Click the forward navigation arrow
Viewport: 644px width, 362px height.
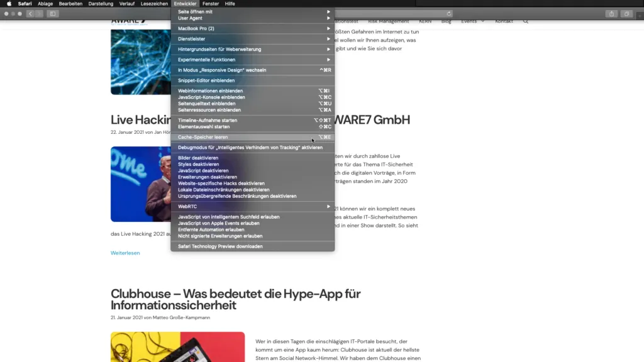click(39, 13)
